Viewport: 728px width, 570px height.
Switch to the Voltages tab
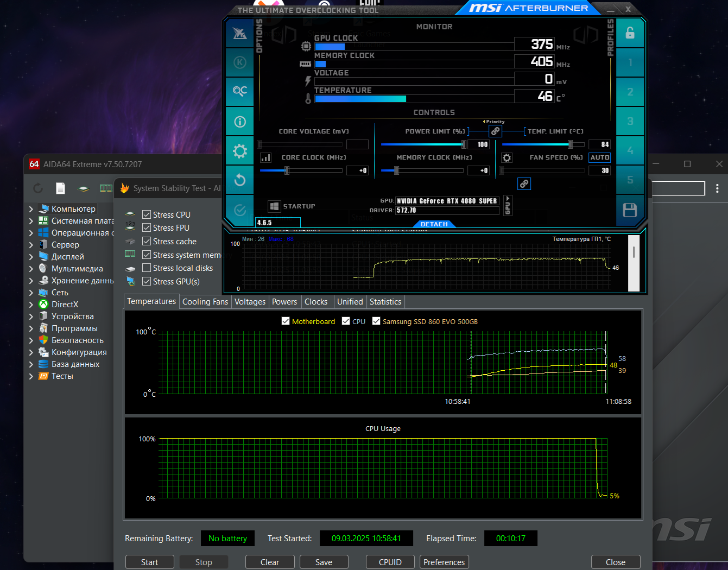point(250,302)
